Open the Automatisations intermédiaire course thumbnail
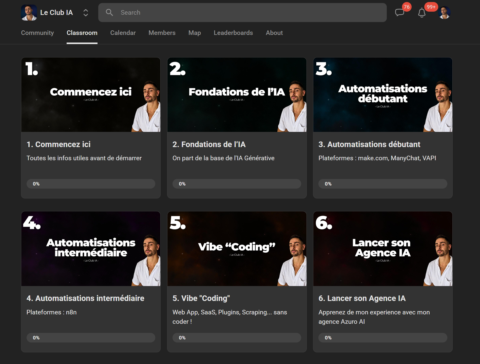This screenshot has height=364, width=480. click(91, 249)
